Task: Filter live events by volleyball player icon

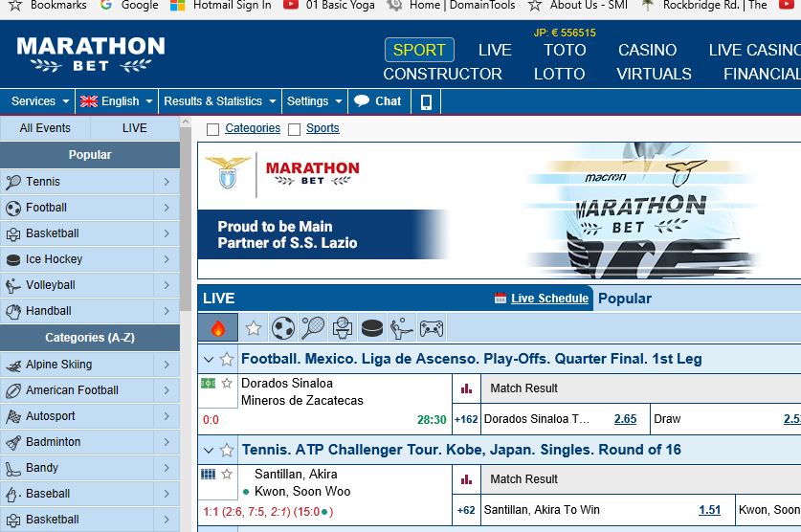Action: pos(402,328)
